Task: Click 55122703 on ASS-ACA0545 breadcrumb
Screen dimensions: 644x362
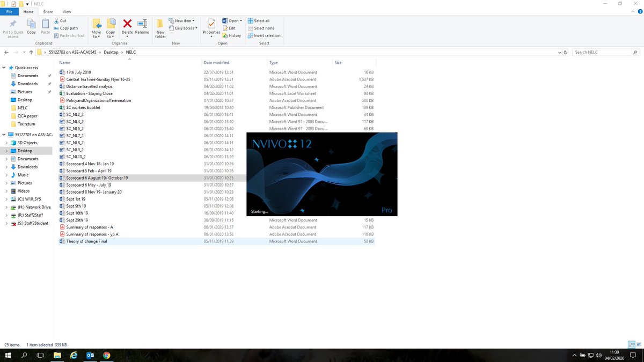Action: pos(72,53)
